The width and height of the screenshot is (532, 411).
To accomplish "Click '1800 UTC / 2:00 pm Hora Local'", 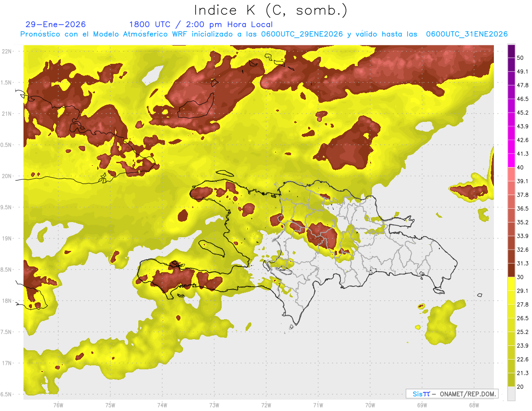I will pos(201,24).
